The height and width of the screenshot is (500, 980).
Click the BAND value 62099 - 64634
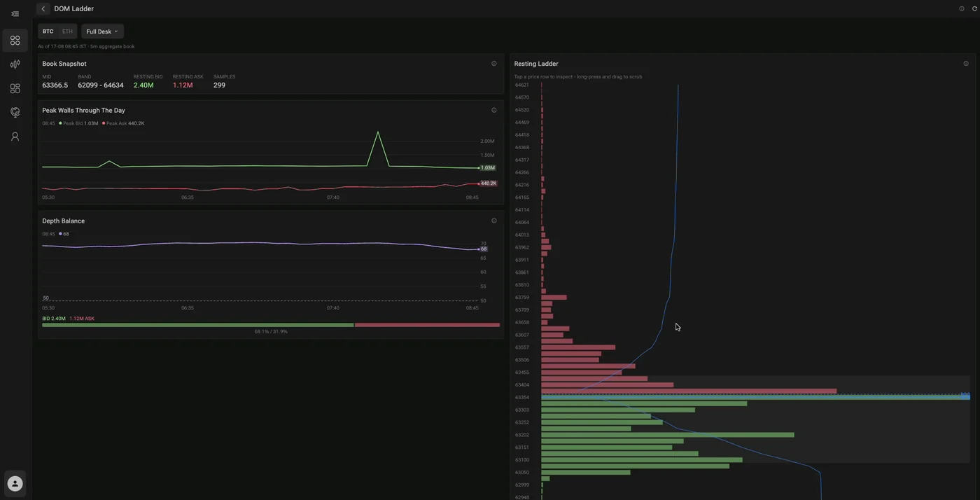101,85
